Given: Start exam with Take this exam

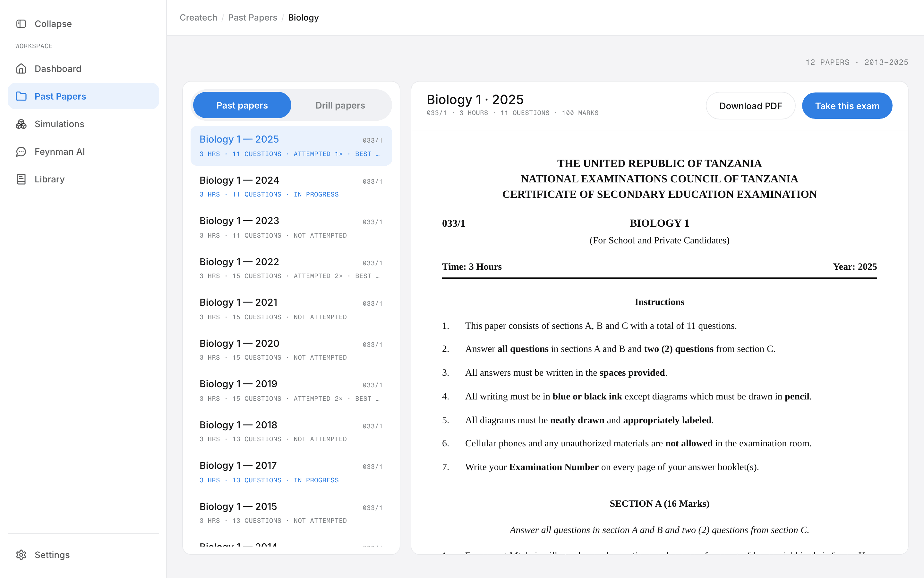Looking at the screenshot, I should point(847,106).
